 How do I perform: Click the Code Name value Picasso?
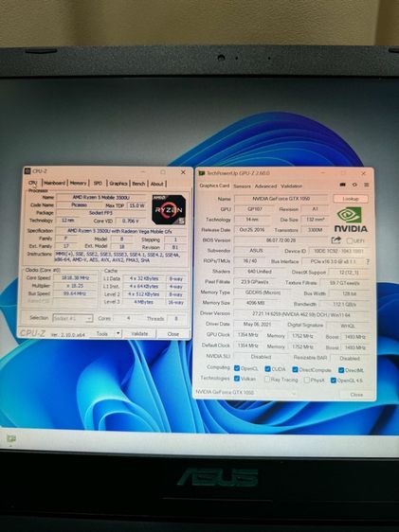click(x=79, y=204)
